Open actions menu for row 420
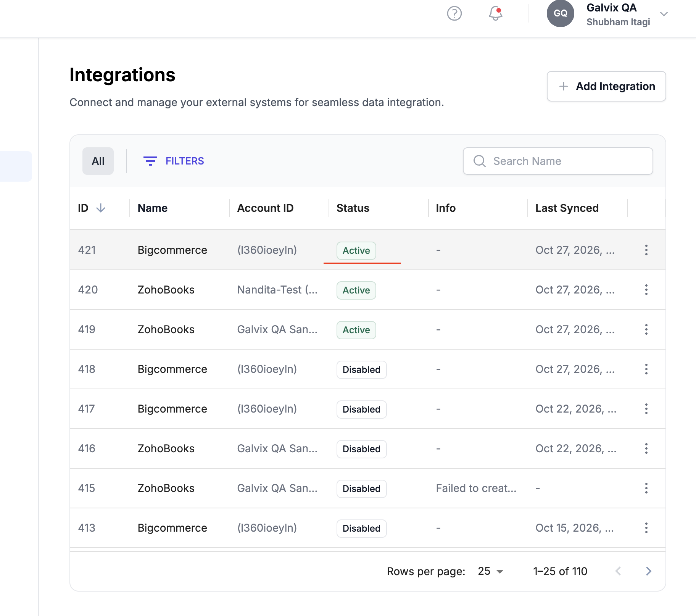Screen dimensions: 696x616 (646, 290)
